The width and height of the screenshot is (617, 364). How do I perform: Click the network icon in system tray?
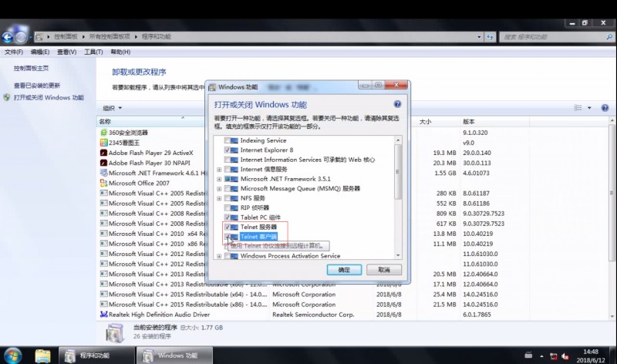point(553,356)
